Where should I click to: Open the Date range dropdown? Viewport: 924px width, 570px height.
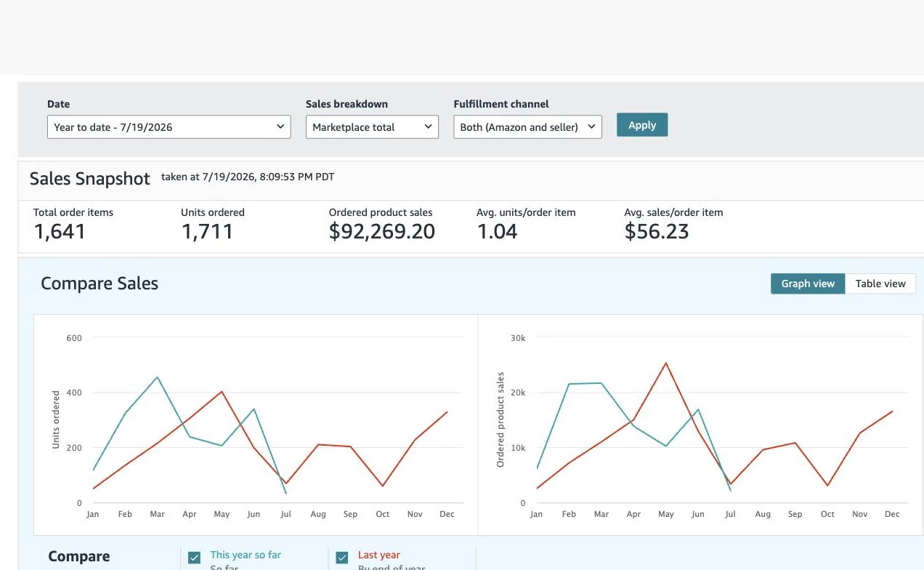(169, 127)
